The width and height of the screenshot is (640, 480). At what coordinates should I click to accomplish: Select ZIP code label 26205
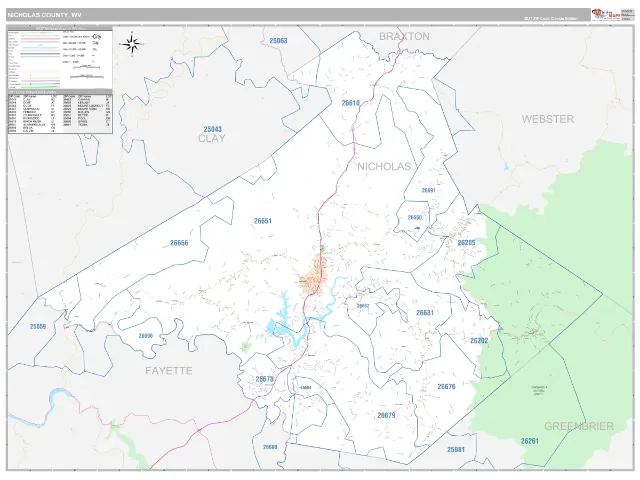click(x=466, y=243)
